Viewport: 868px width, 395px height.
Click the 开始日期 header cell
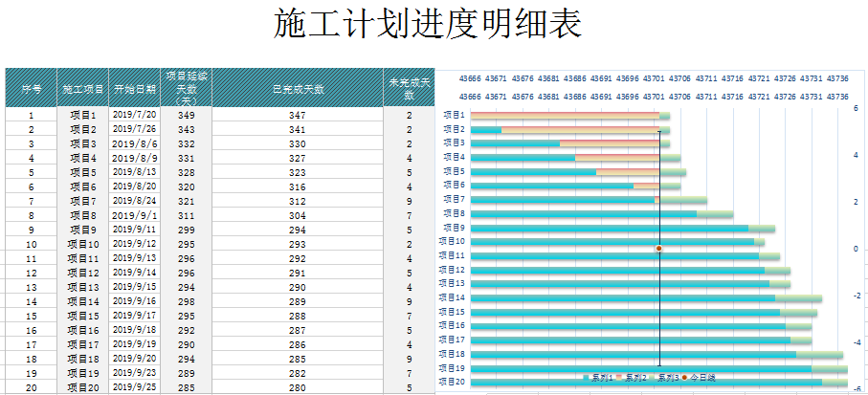[x=135, y=88]
